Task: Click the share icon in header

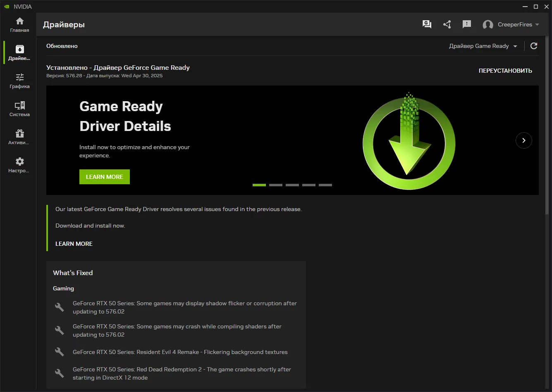Action: (x=447, y=24)
